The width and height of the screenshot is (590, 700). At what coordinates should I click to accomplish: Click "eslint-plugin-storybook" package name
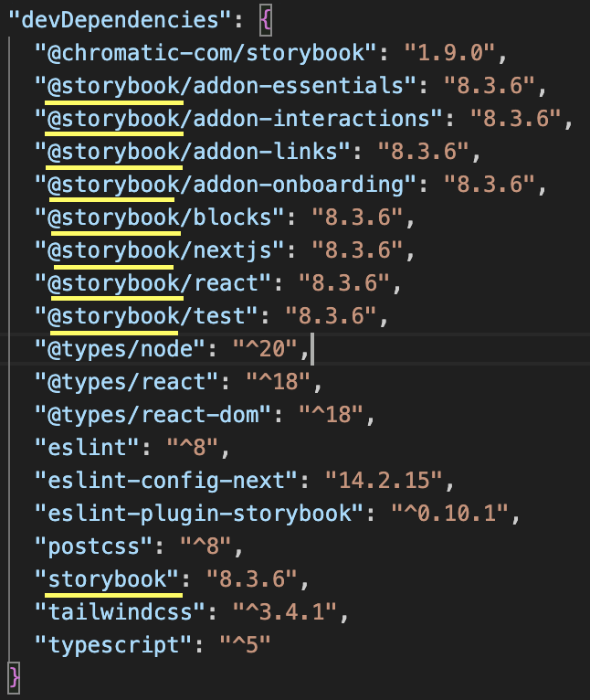199,514
